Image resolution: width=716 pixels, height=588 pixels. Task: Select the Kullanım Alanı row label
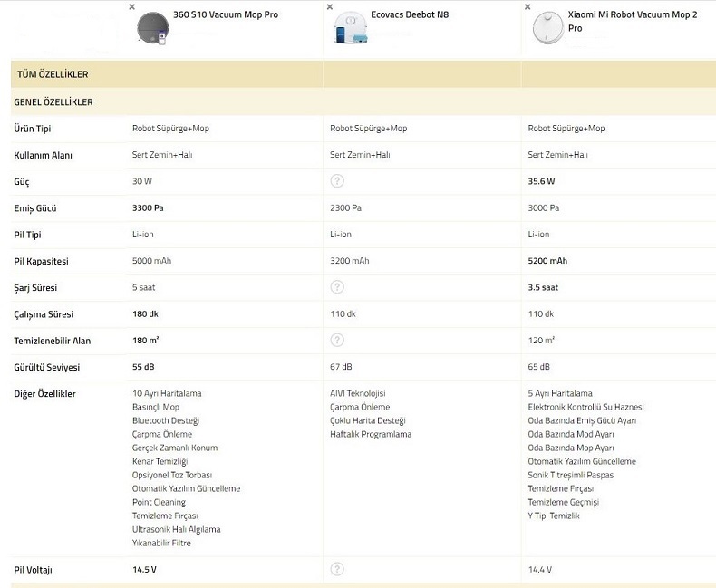[x=43, y=155]
